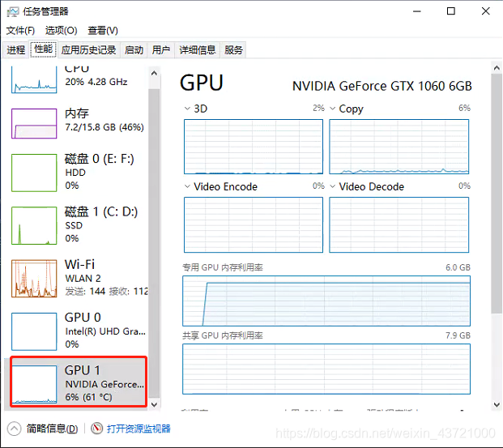Select the Wi-Fi activity thumbnail
The height and width of the screenshot is (448, 503).
34,279
